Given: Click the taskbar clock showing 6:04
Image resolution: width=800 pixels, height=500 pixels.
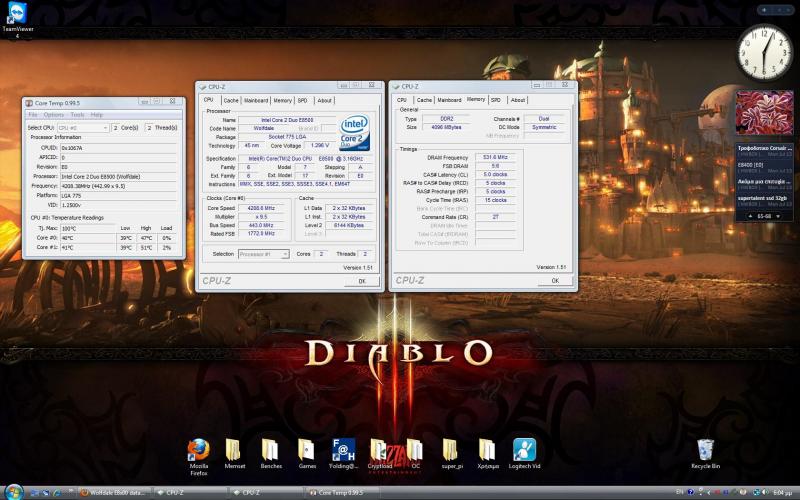Looking at the screenshot, I should 782,493.
